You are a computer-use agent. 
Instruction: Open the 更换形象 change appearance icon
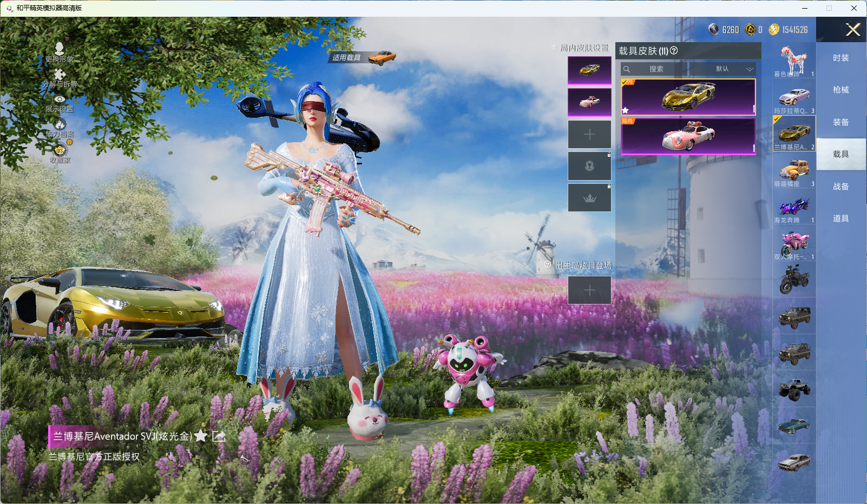[60, 49]
